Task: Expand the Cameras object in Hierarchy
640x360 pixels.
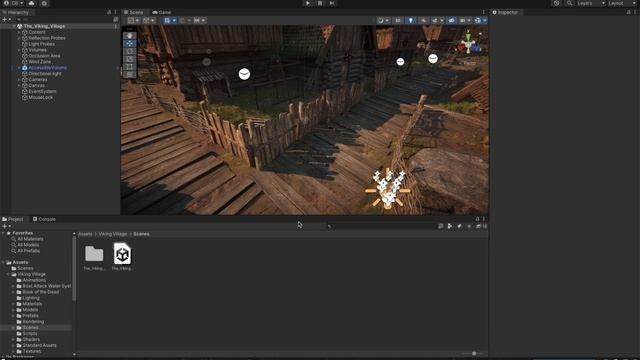Action: 19,80
